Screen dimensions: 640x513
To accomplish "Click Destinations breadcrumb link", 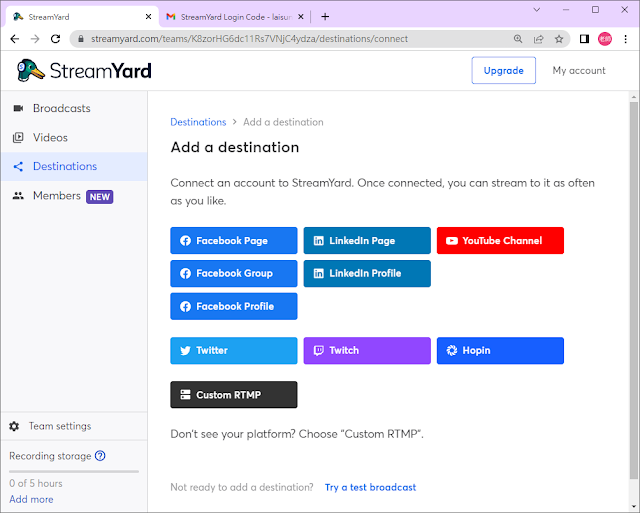I will point(198,122).
